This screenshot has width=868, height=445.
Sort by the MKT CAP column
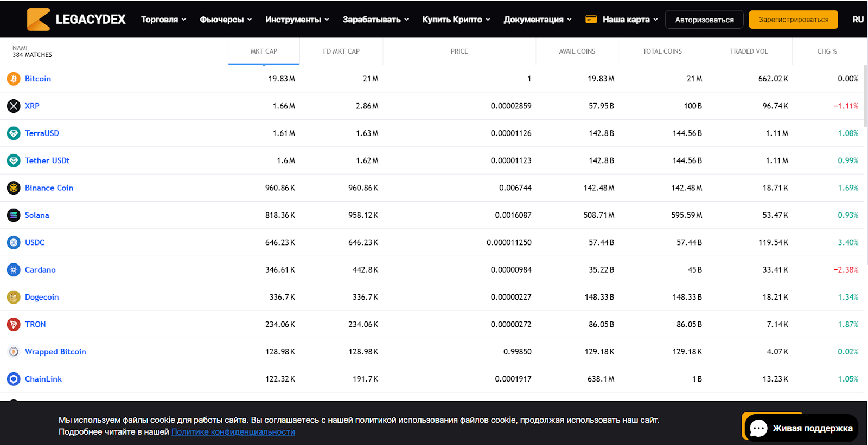coord(264,51)
